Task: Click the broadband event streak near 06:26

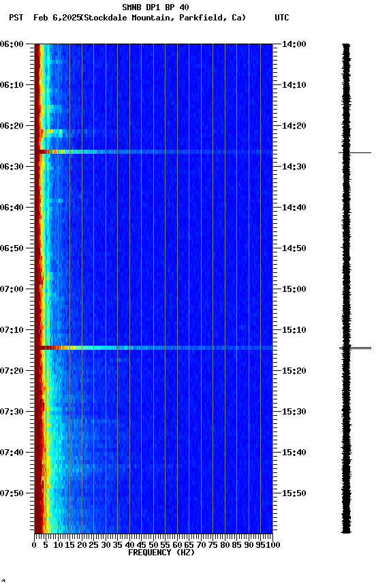Action: pos(153,152)
